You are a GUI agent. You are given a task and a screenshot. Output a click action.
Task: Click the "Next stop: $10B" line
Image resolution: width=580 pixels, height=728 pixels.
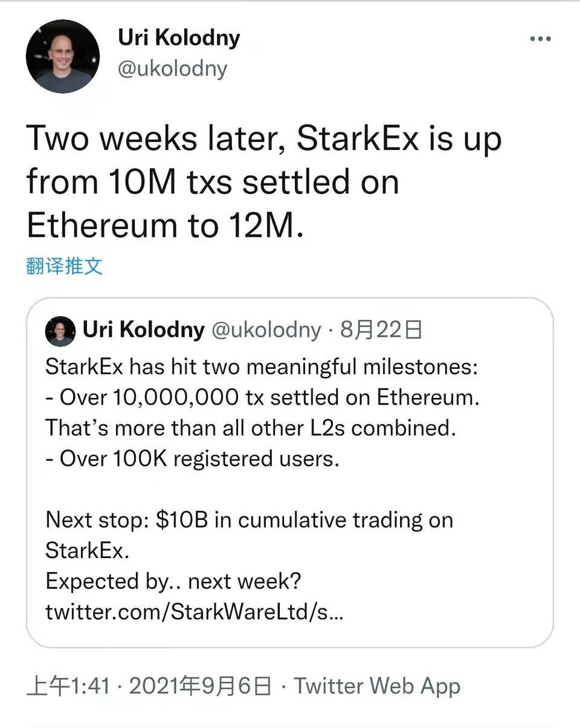(249, 520)
